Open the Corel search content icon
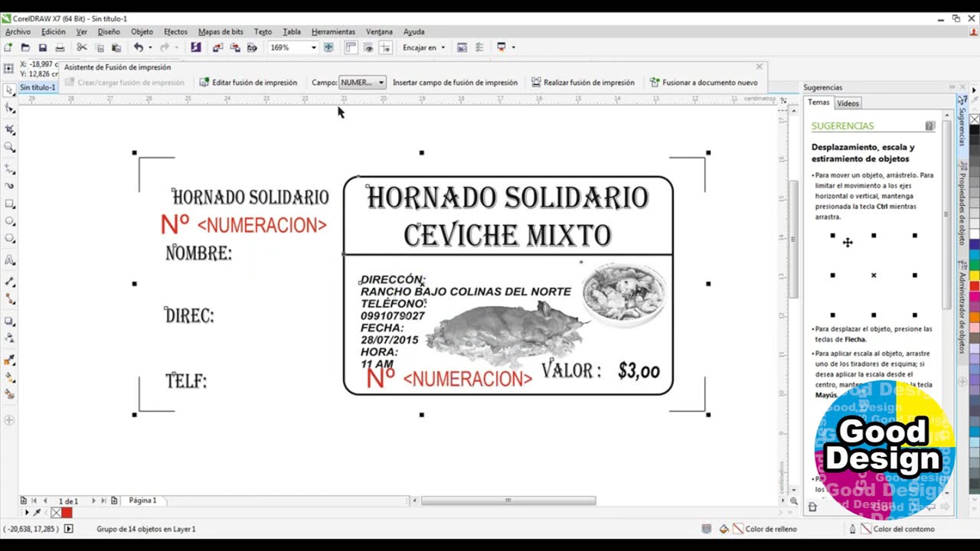The image size is (980, 551). 196,47
